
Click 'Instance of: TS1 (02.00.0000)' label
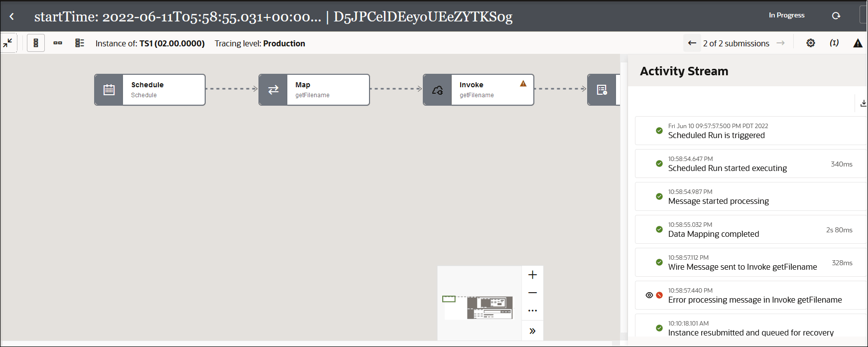pos(150,43)
